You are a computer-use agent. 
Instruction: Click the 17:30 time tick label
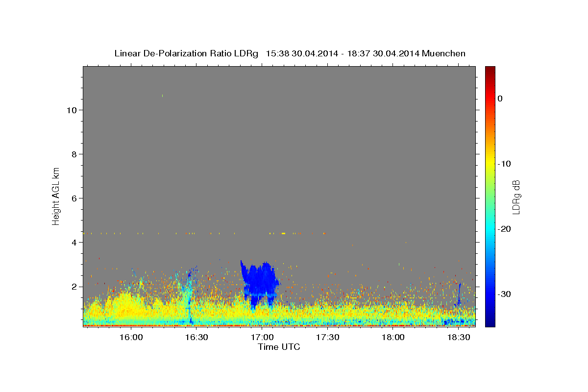pyautogui.click(x=328, y=337)
